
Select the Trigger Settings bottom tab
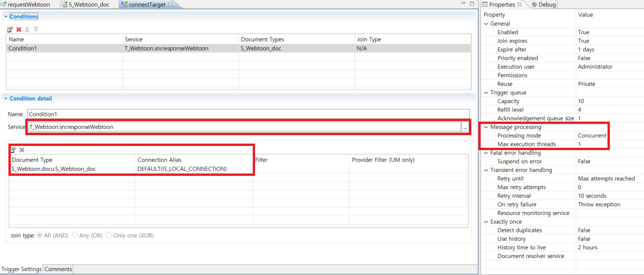(x=22, y=269)
